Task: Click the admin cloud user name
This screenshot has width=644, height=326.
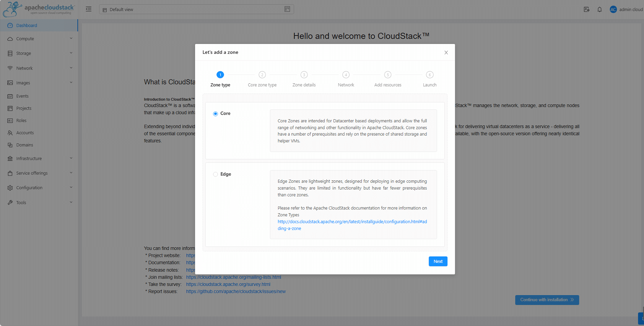Action: pos(631,10)
